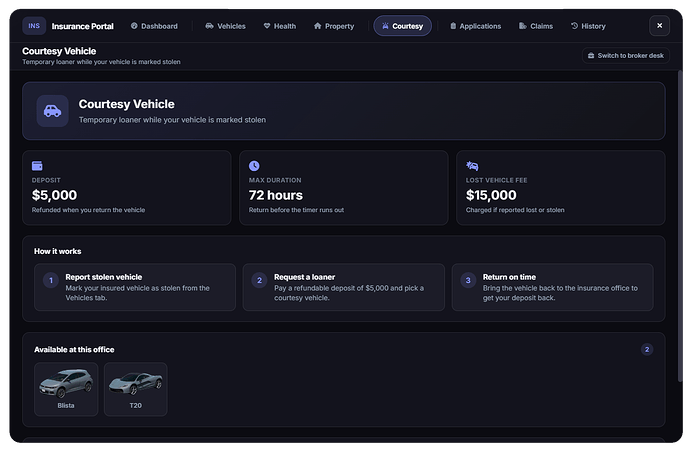Click the large courtesy car icon
The height and width of the screenshot is (449, 690).
pyautogui.click(x=52, y=111)
